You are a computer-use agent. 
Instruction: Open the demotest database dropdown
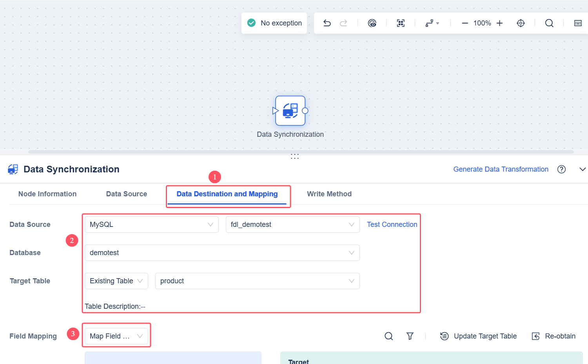click(x=222, y=253)
